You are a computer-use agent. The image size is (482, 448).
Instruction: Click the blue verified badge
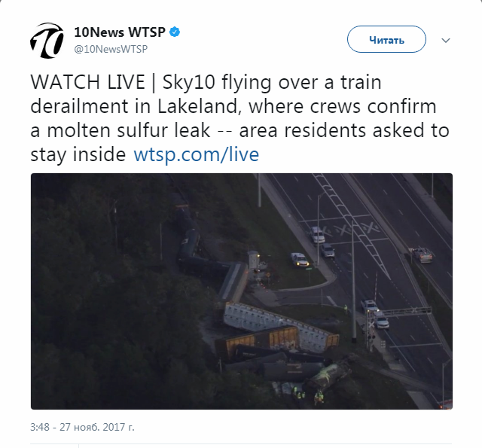point(175,32)
